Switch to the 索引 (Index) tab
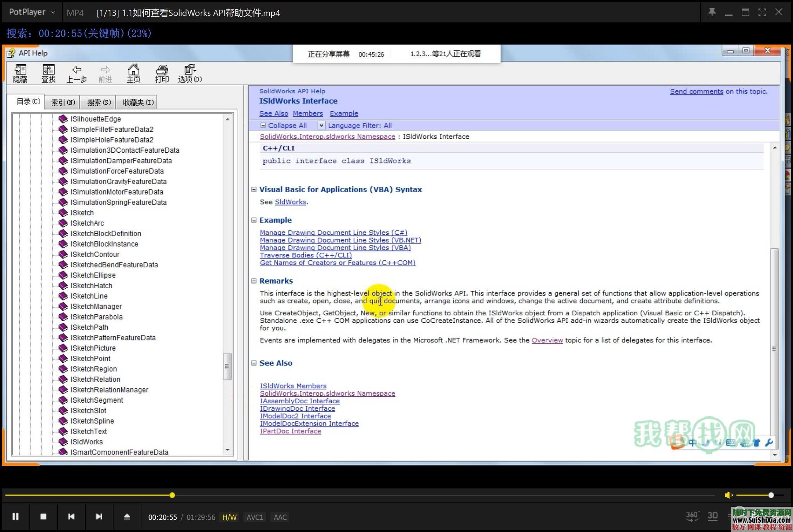Viewport: 793px width, 532px height. pos(63,102)
